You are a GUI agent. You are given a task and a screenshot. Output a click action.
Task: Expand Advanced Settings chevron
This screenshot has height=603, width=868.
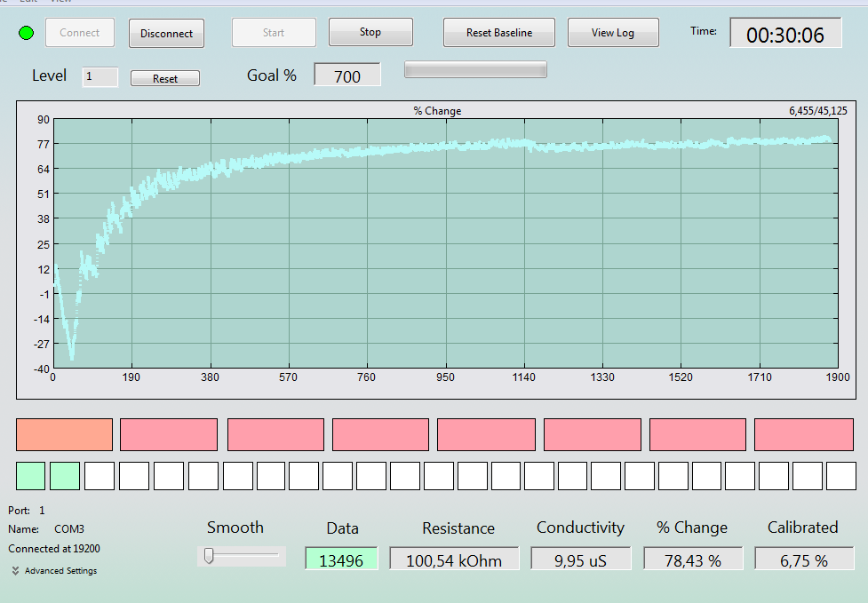15,570
